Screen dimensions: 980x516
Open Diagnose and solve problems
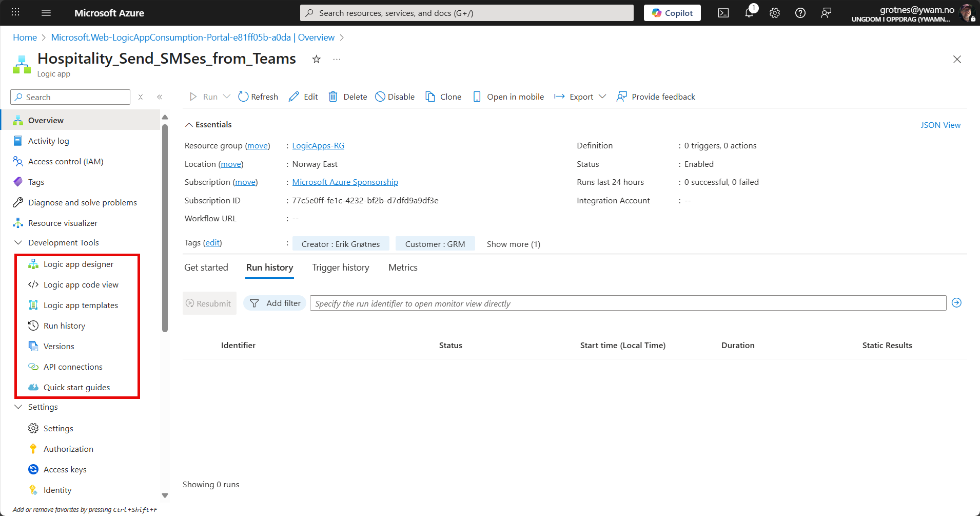pos(82,202)
